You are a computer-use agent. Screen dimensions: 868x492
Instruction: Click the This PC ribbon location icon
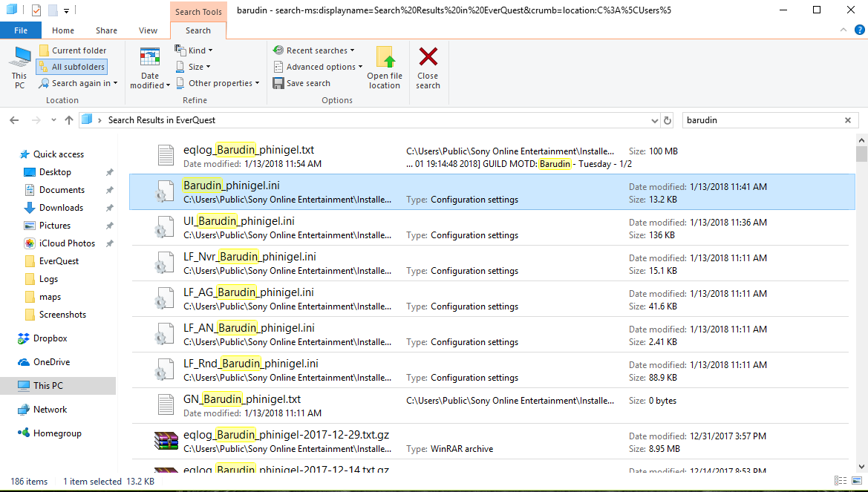coord(20,68)
